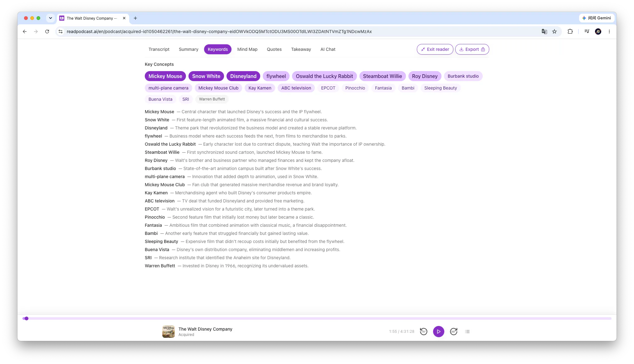Open a new browser tab
Screen dimensions: 634x364
pos(135,18)
